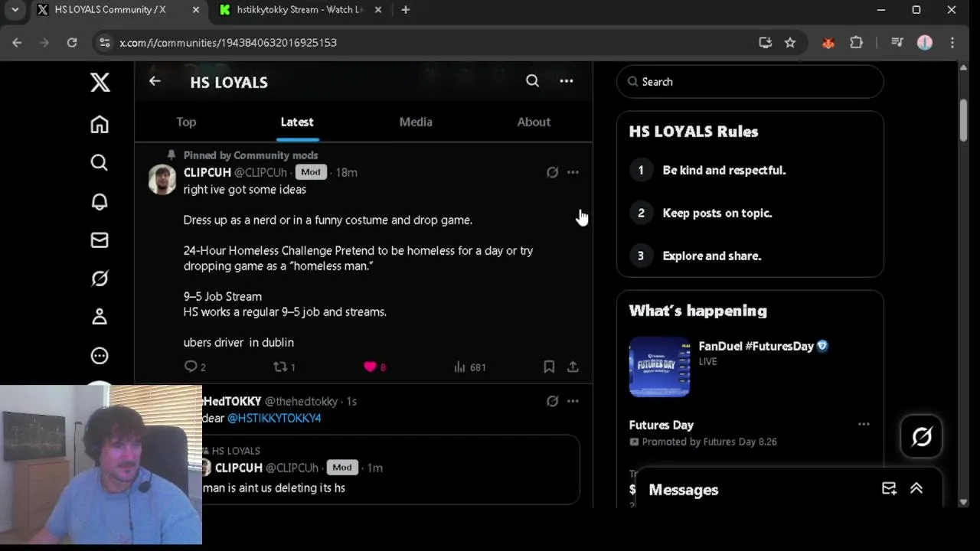Open the About tab
Image resolution: width=980 pixels, height=551 pixels.
tap(534, 122)
